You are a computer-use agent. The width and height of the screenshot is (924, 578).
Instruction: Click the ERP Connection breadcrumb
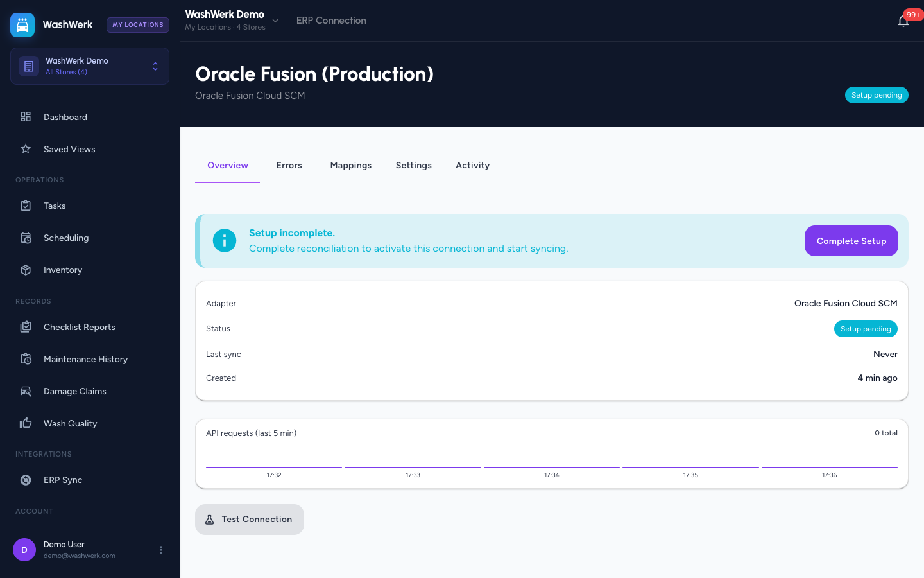click(x=331, y=21)
